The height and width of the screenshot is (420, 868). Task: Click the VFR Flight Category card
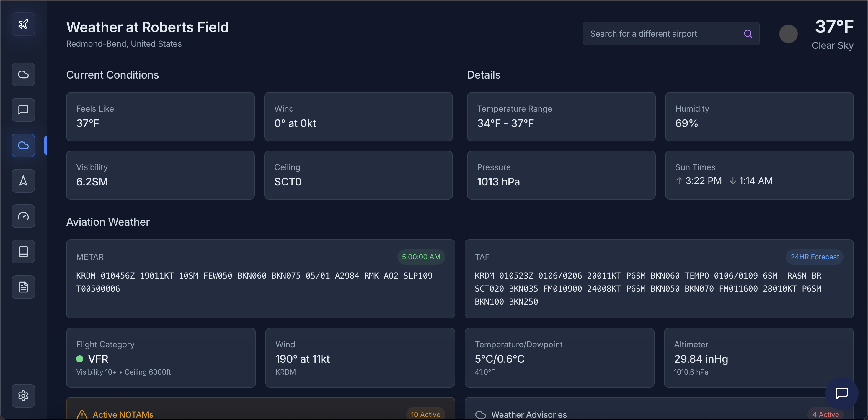pyautogui.click(x=161, y=358)
